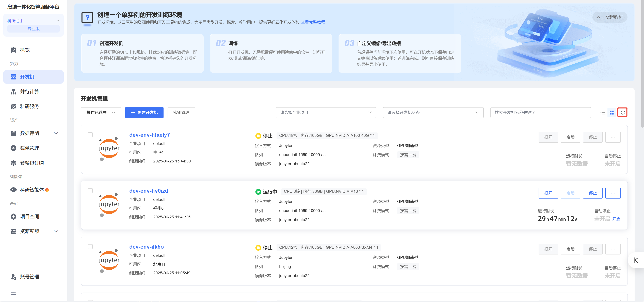Click 停止 for dev-env-jlk5o

pyautogui.click(x=592, y=249)
